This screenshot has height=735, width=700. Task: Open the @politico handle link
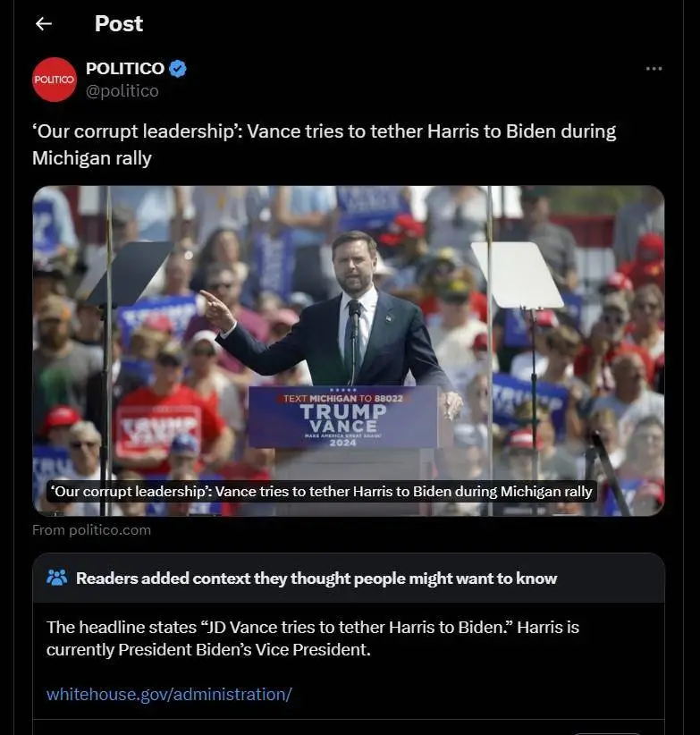tap(122, 91)
